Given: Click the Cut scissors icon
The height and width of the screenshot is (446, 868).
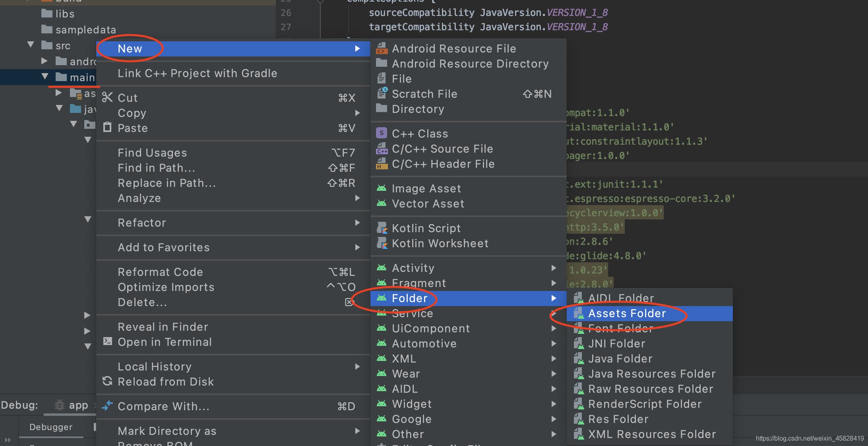Looking at the screenshot, I should (x=107, y=97).
